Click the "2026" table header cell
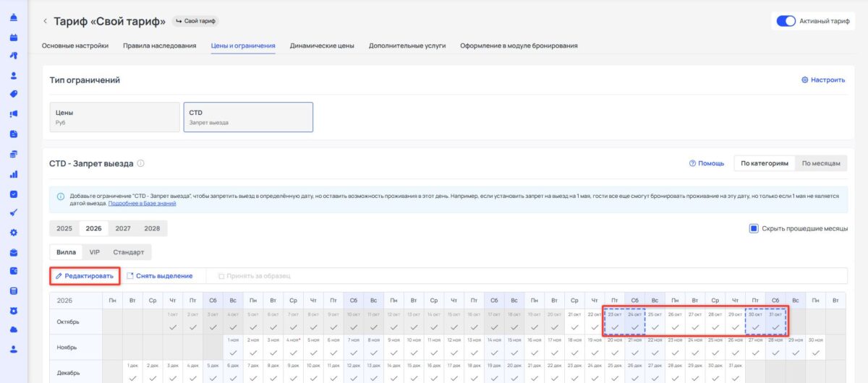The image size is (868, 383). pos(76,299)
